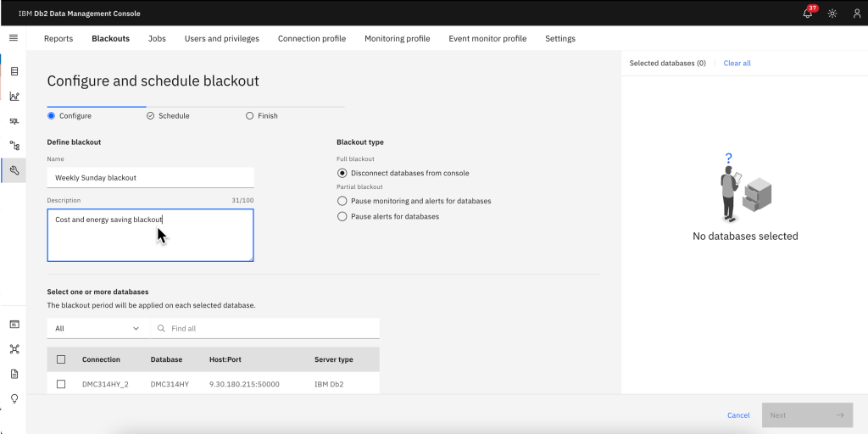Click the blackout Name input field
Image resolution: width=868 pixels, height=434 pixels.
(x=150, y=177)
